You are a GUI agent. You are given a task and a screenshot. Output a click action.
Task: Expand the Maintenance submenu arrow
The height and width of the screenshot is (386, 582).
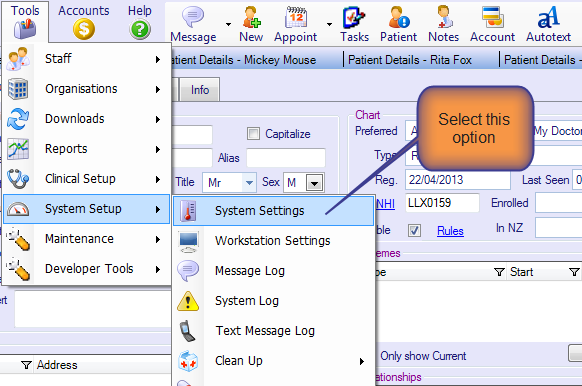(158, 239)
